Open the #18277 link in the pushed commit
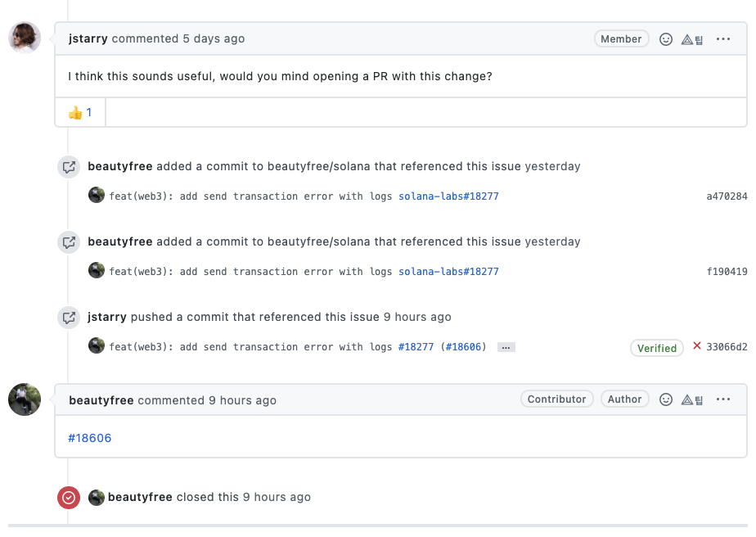Image resolution: width=756 pixels, height=537 pixels. tap(417, 347)
